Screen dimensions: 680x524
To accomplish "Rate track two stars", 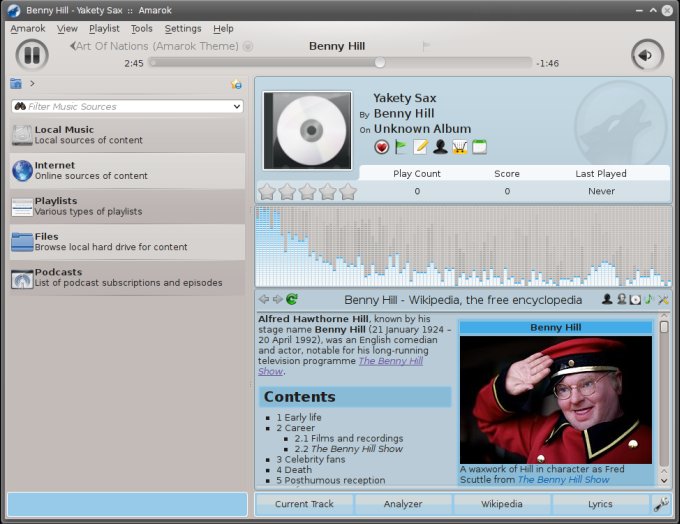I will pyautogui.click(x=287, y=191).
